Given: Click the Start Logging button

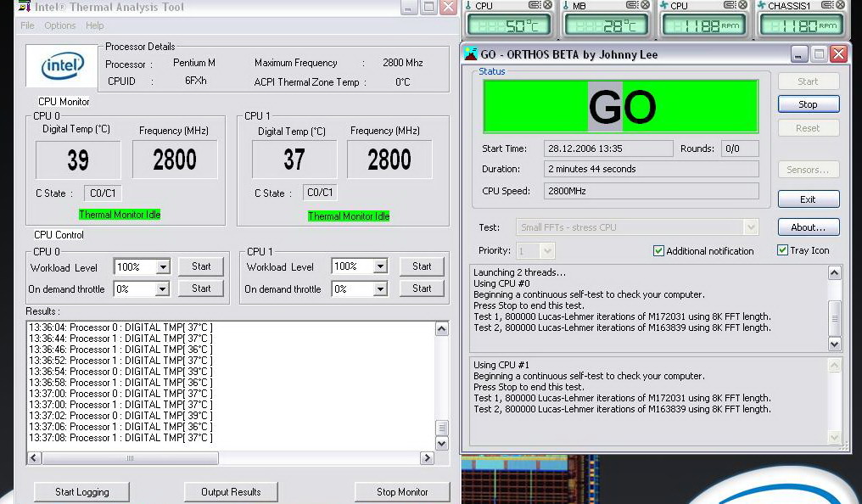Looking at the screenshot, I should (82, 492).
